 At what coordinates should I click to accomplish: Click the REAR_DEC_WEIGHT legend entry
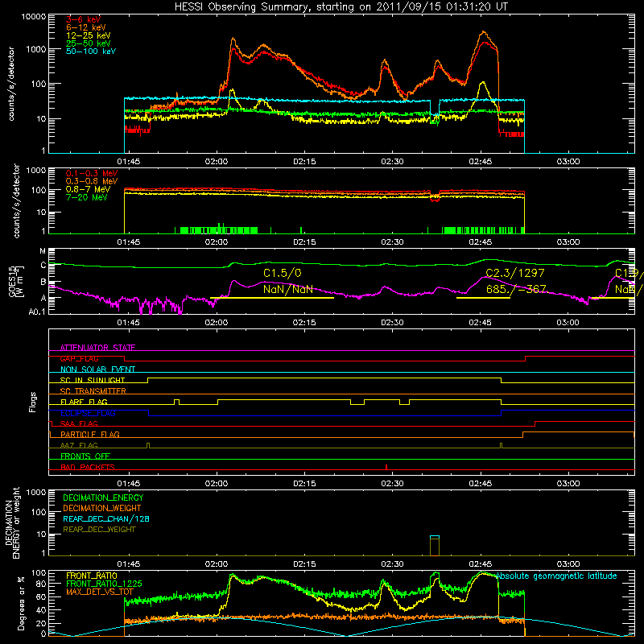point(99,530)
